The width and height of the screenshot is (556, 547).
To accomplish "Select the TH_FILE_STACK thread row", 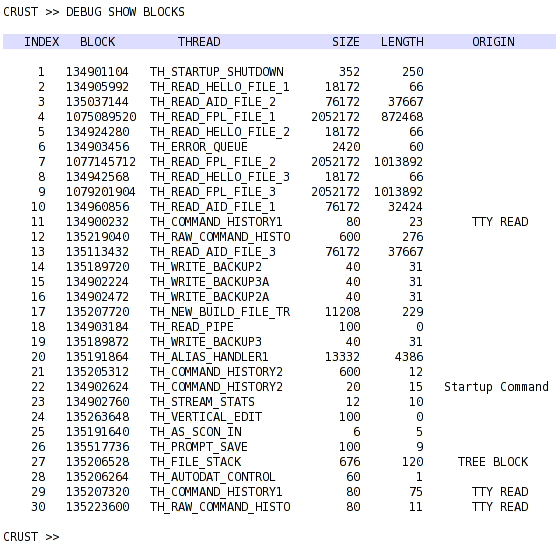I will coord(279,462).
